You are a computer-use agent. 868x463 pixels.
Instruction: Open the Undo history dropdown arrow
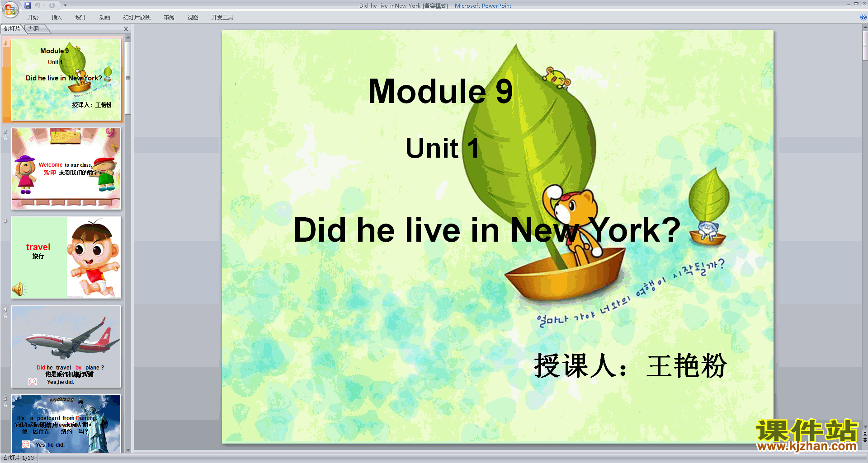point(44,5)
